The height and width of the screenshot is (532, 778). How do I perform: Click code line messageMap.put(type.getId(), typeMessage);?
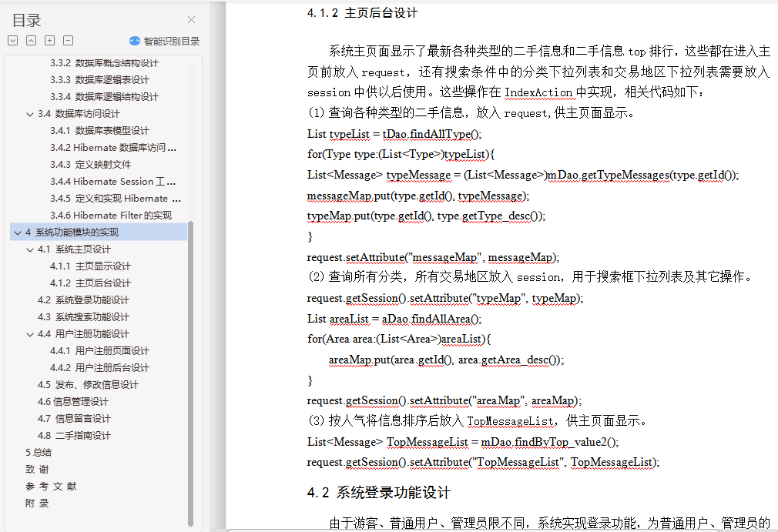418,196
